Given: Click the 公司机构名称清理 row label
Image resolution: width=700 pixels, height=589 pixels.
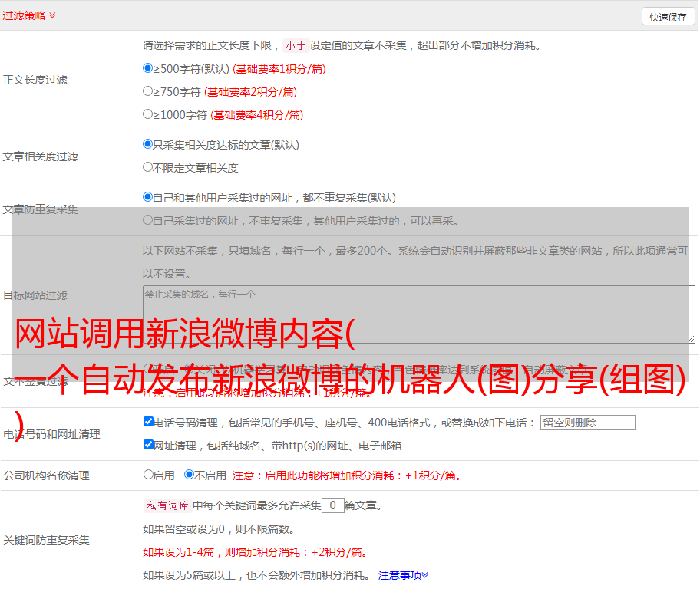Looking at the screenshot, I should (46, 475).
